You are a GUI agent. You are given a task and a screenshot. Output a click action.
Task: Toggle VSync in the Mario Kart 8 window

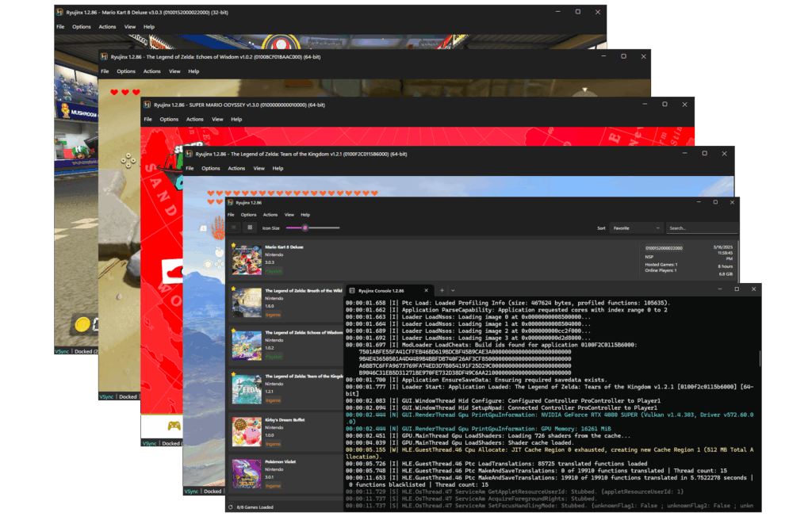tap(61, 350)
